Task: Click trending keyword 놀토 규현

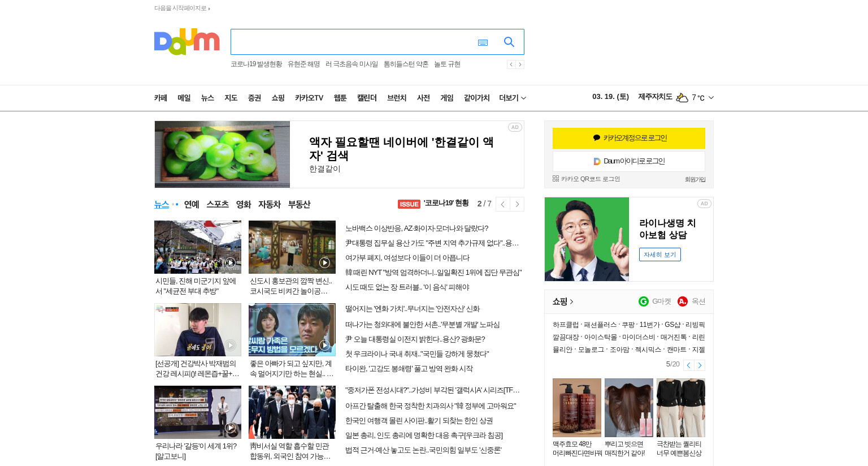Action: coord(447,64)
